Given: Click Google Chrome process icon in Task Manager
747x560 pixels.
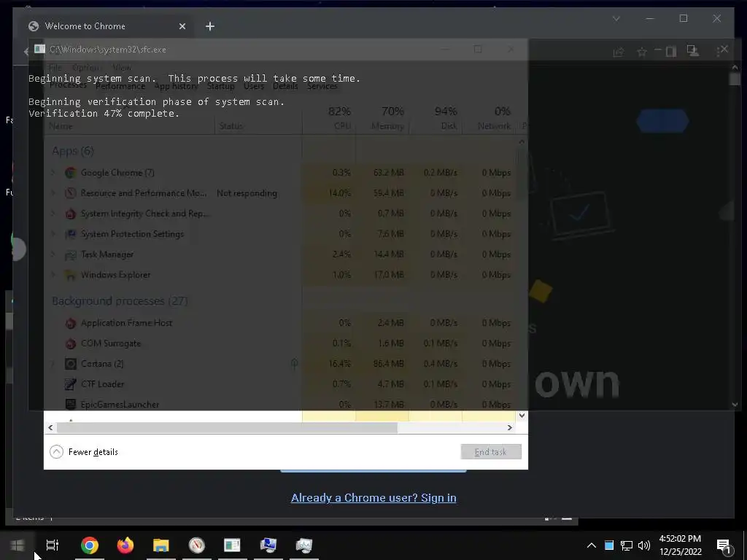Looking at the screenshot, I should [x=71, y=173].
